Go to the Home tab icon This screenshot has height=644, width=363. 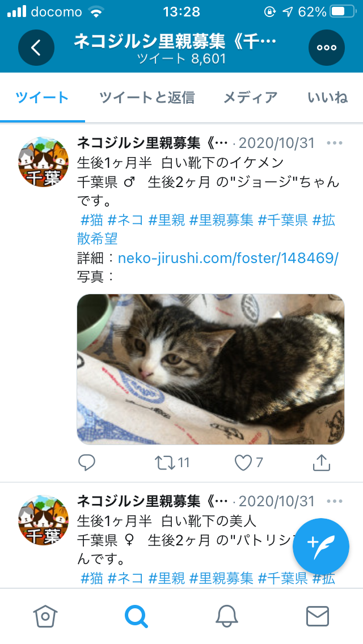point(45,616)
